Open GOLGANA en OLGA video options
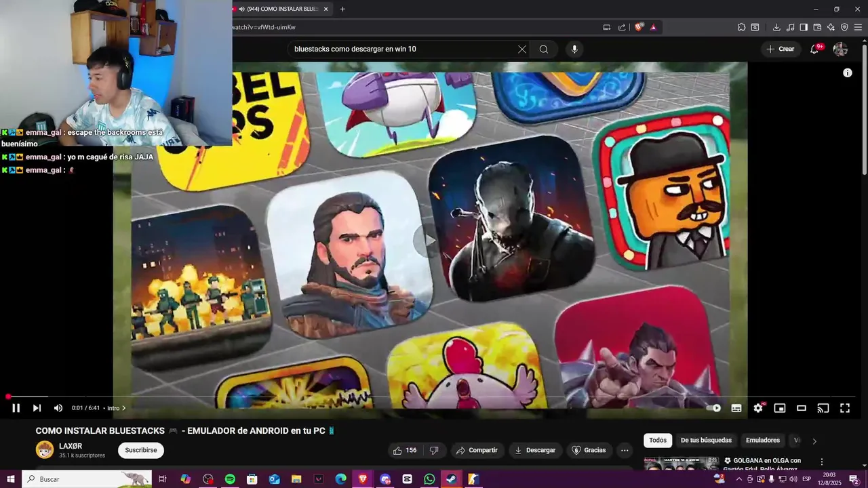Image resolution: width=868 pixels, height=488 pixels. [x=822, y=462]
